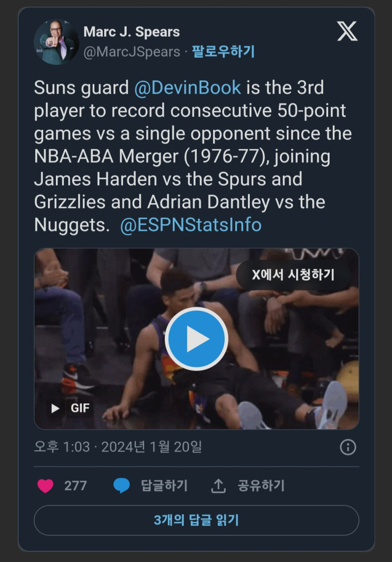Open the @ESPNStatsInfo mention link

(x=191, y=225)
